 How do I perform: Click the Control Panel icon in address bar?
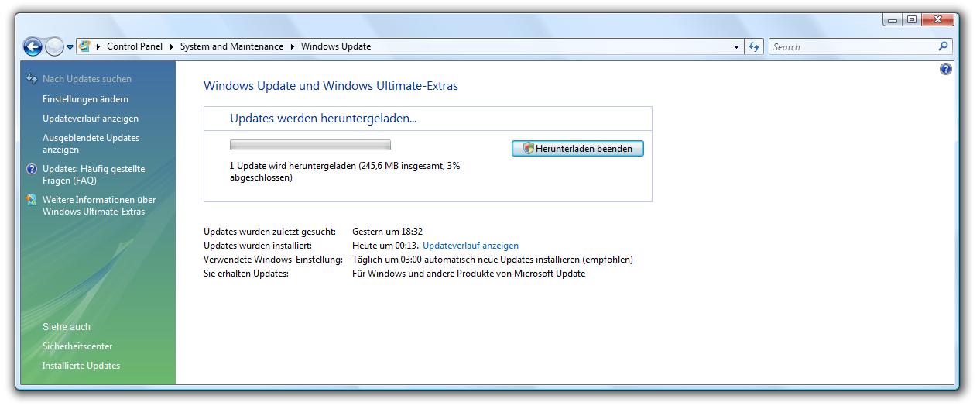tap(84, 46)
